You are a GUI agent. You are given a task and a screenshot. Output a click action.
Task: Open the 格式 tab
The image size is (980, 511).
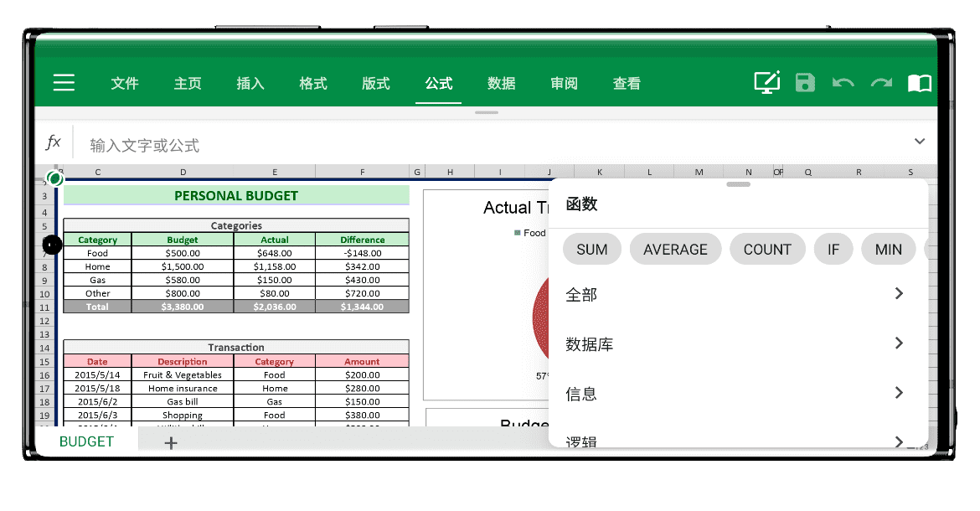click(313, 83)
